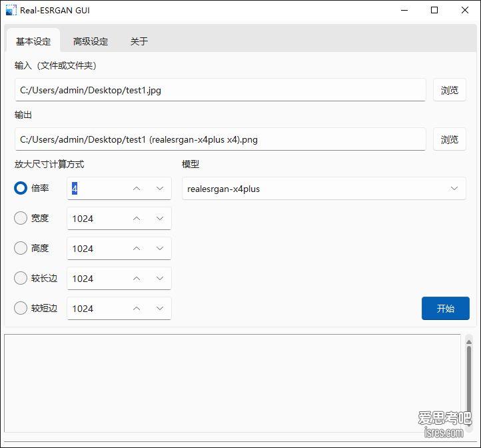Open the 关于 tab
Viewport: 481px width, 448px height.
click(x=139, y=41)
